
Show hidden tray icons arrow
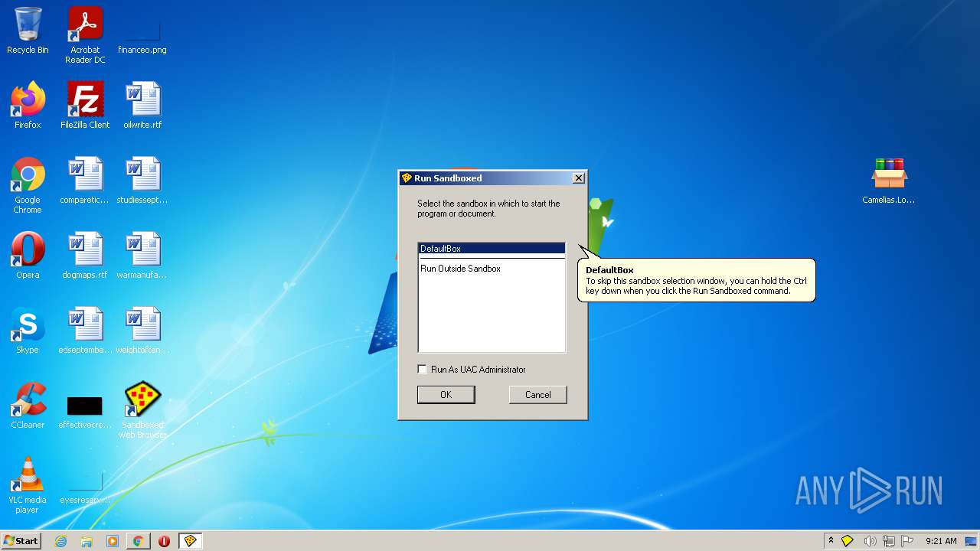831,540
